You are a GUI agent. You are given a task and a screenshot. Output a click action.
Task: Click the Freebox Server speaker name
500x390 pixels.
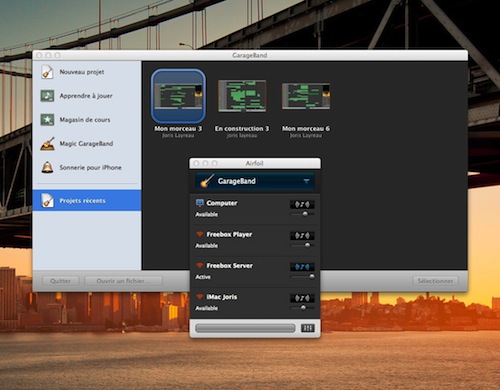[x=230, y=266]
